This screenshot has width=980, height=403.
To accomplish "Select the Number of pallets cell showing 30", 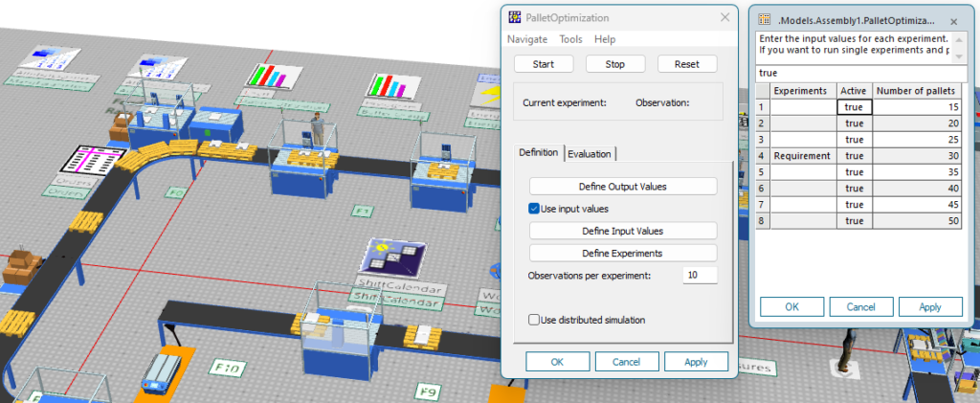I will [x=919, y=155].
